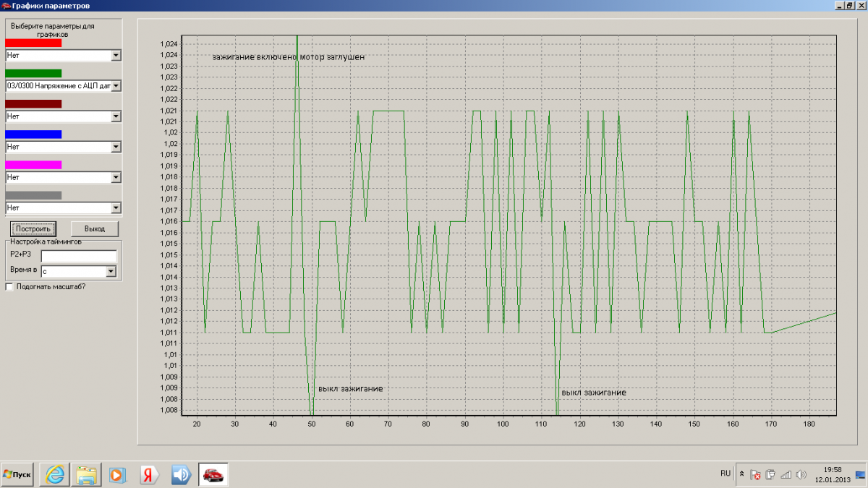The width and height of the screenshot is (868, 488).
Task: Click the RU language indicator
Action: pos(726,473)
